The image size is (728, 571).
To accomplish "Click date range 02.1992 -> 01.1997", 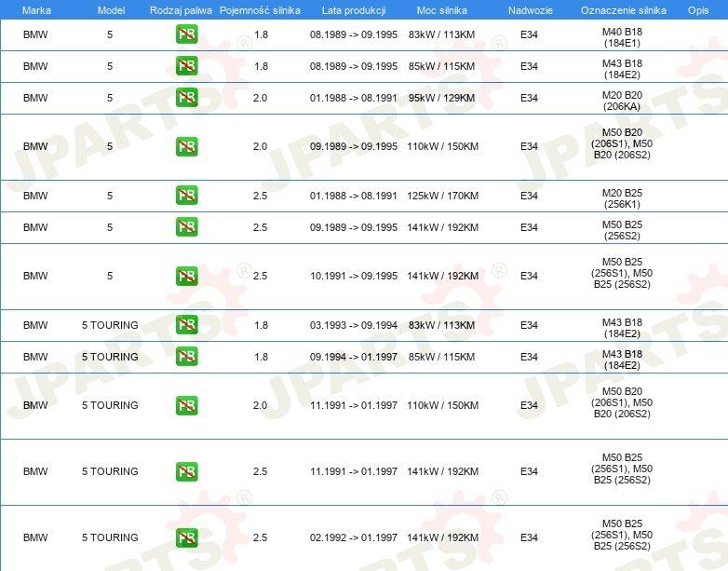I will [x=354, y=537].
